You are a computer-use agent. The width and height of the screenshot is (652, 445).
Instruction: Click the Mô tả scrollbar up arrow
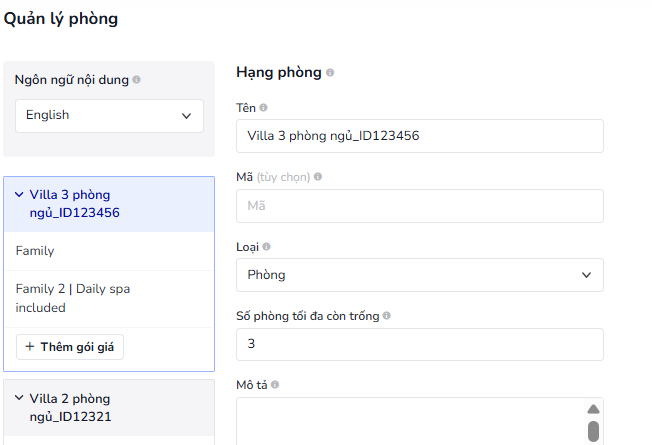coord(593,409)
